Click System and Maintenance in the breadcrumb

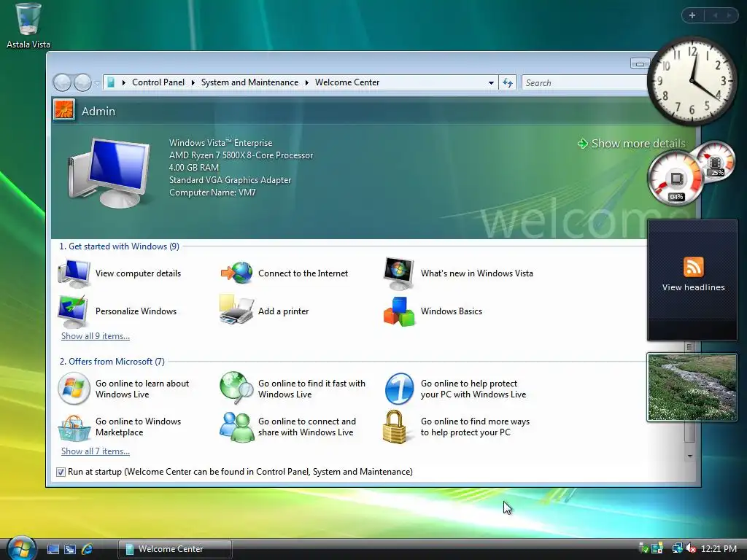[249, 82]
